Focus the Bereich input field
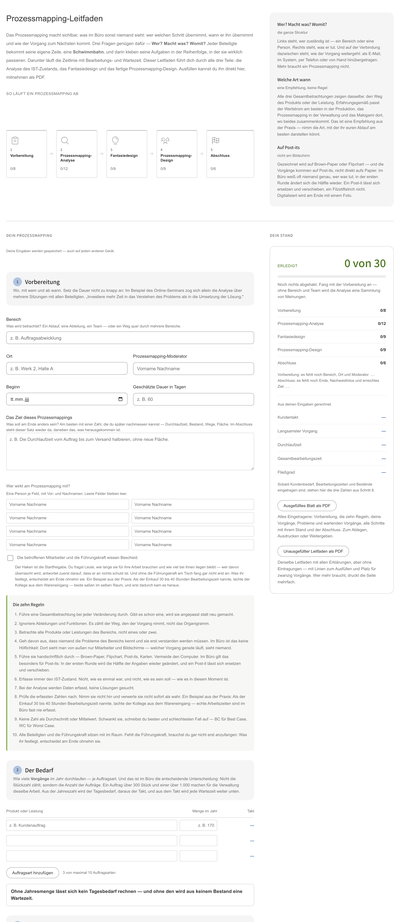400x922 pixels. pyautogui.click(x=130, y=338)
